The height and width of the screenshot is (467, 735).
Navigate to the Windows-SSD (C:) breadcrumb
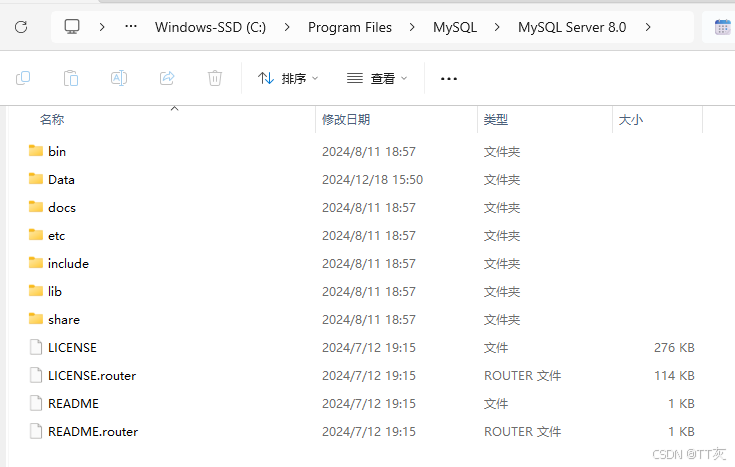click(x=210, y=27)
